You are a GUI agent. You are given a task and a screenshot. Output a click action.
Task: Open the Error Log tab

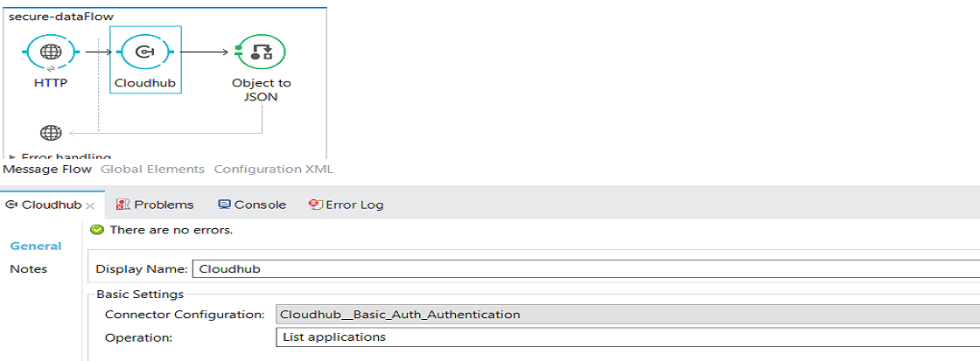click(346, 205)
